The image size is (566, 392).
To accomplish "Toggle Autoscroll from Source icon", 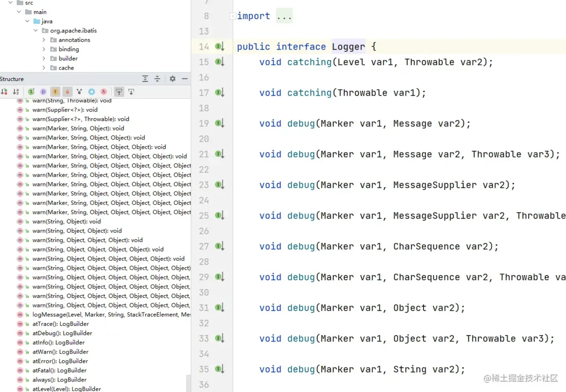I will click(131, 92).
